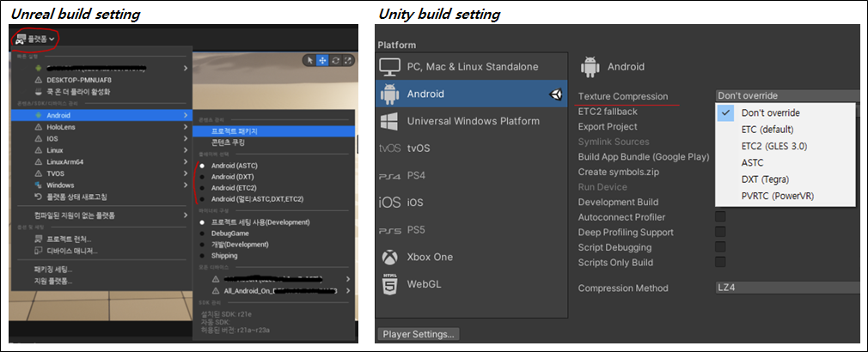The width and height of the screenshot is (868, 352).
Task: Click the refresh icon beside 플랫폼 상태 새로고침
Action: coord(38,197)
